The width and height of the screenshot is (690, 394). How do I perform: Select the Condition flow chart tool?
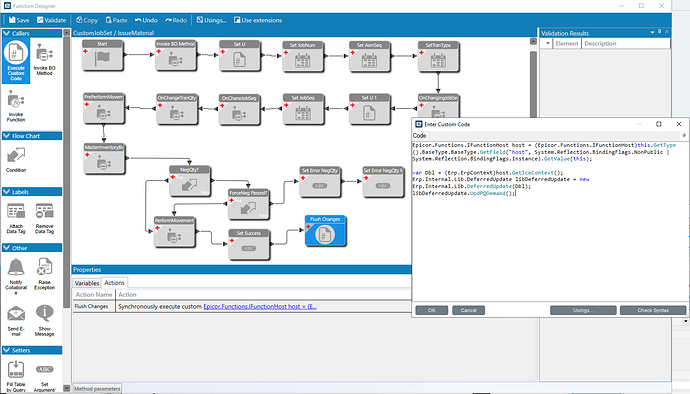coord(16,159)
